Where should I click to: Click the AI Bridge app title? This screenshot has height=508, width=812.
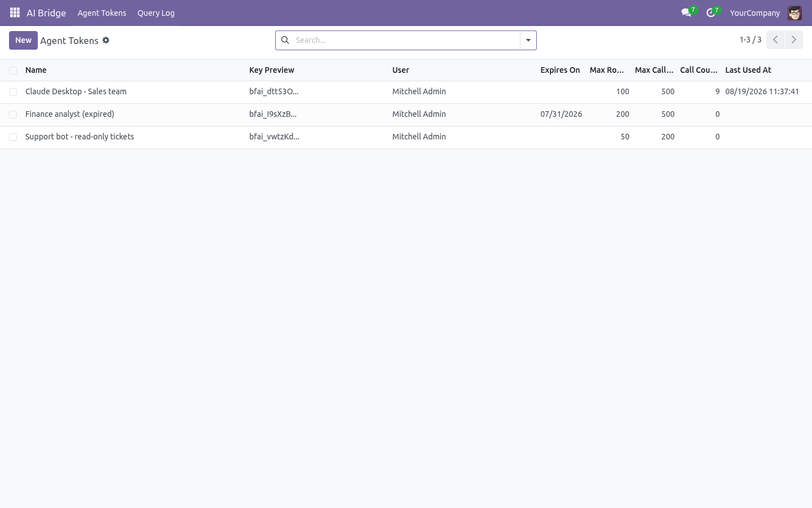tap(46, 12)
